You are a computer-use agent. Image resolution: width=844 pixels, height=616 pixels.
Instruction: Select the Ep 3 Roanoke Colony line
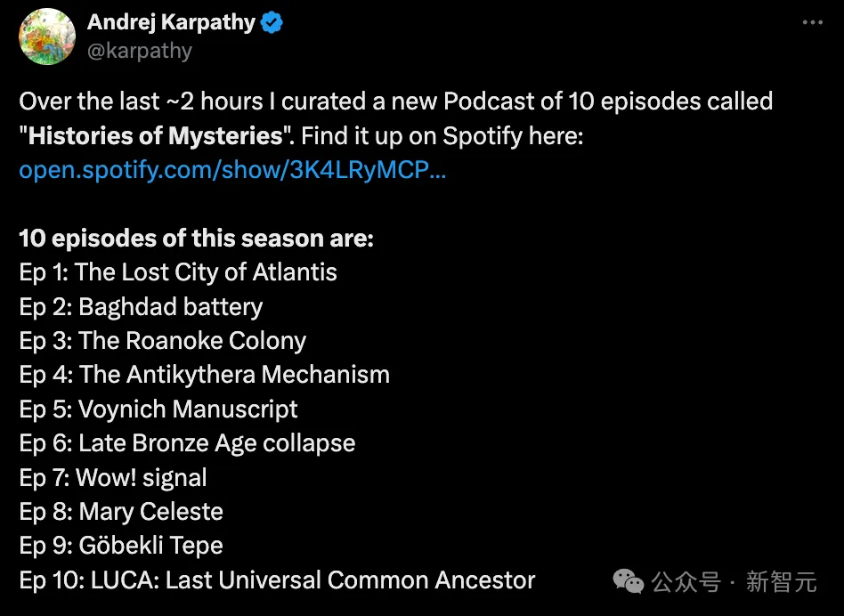pos(163,341)
